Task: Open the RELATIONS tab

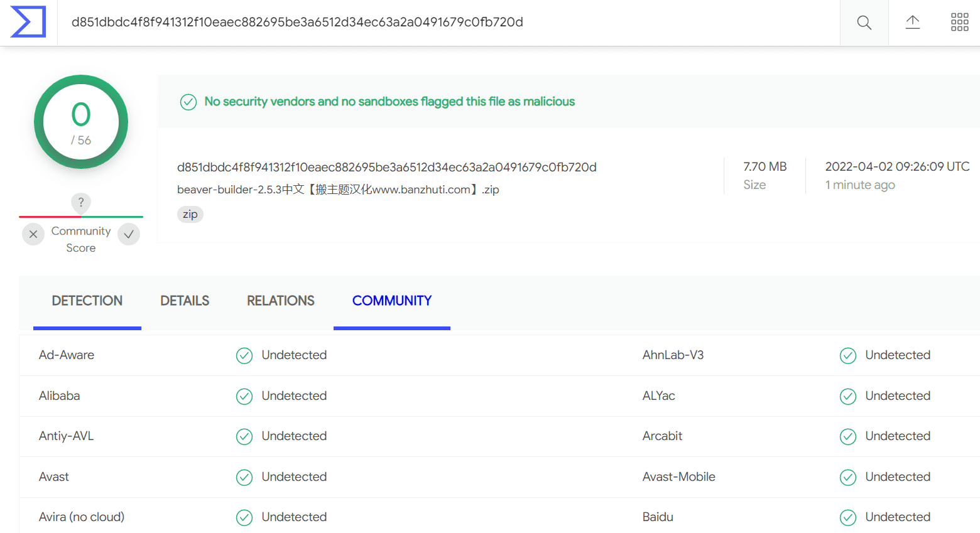Action: click(x=281, y=301)
